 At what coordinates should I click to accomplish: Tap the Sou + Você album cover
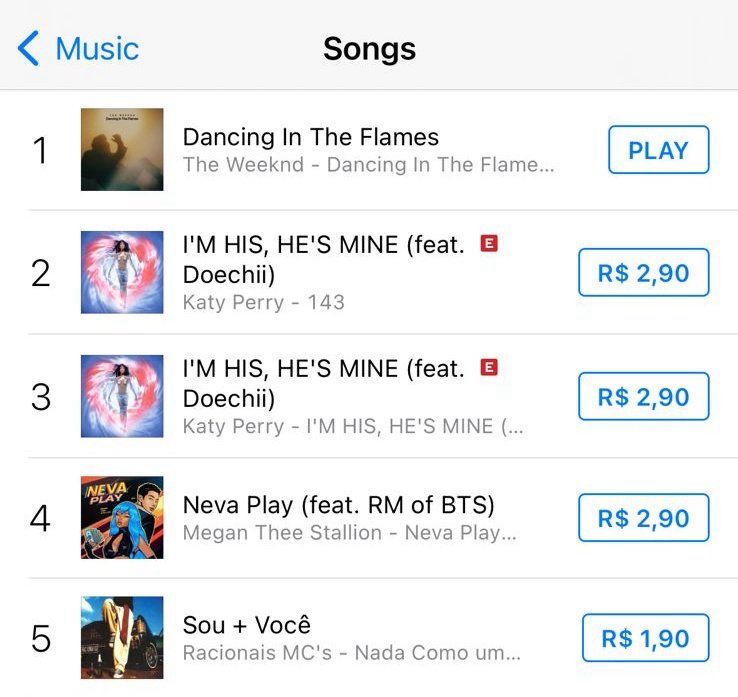point(122,638)
